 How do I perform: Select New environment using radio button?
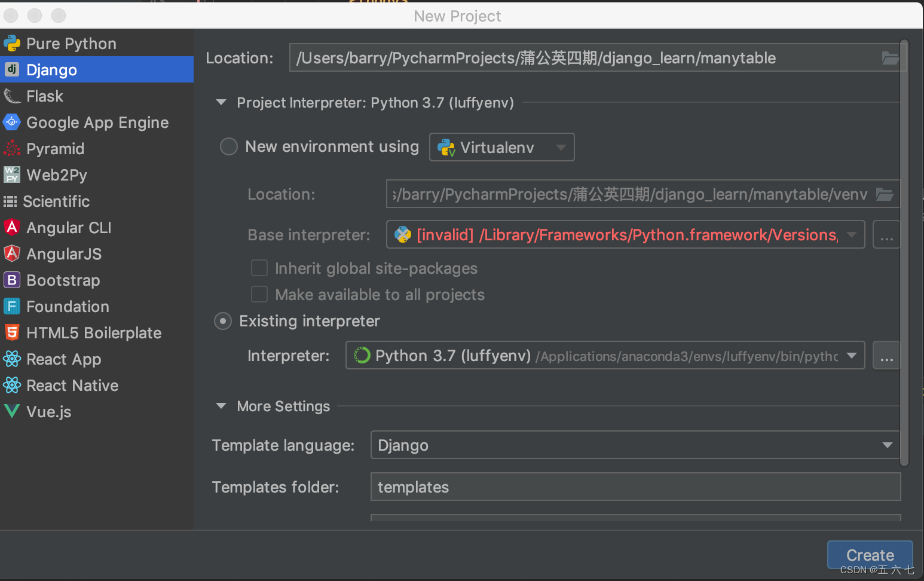click(229, 146)
